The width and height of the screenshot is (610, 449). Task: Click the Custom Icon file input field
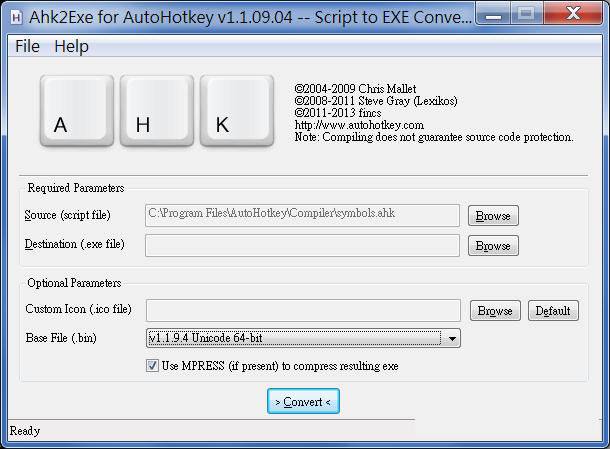point(302,311)
